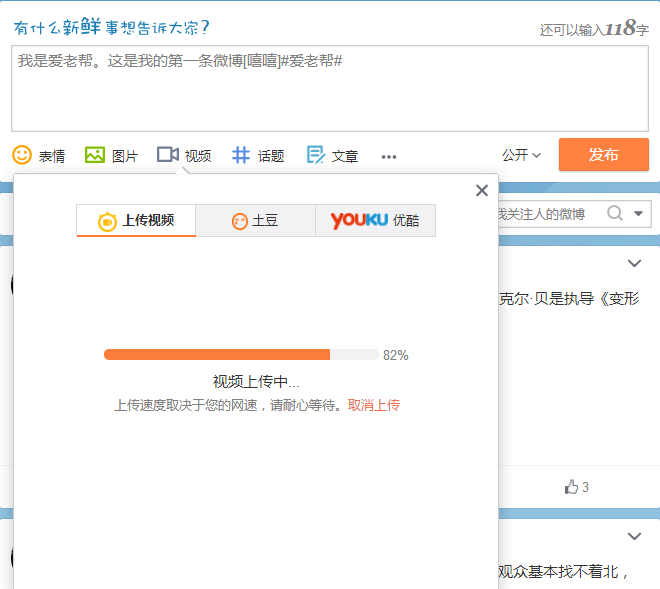Select the YOUKU 优酷 tab

[375, 221]
